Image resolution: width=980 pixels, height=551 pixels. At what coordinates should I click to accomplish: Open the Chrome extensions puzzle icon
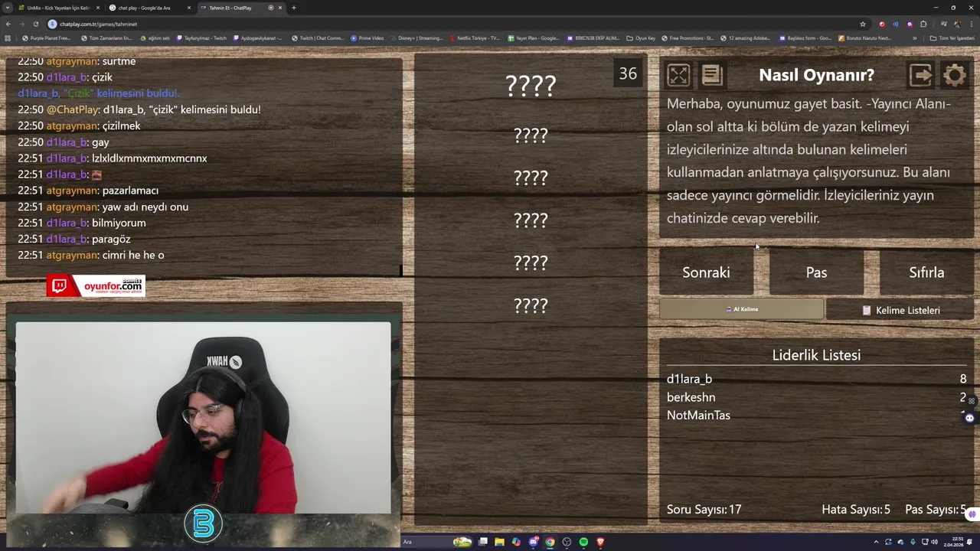[x=923, y=24]
